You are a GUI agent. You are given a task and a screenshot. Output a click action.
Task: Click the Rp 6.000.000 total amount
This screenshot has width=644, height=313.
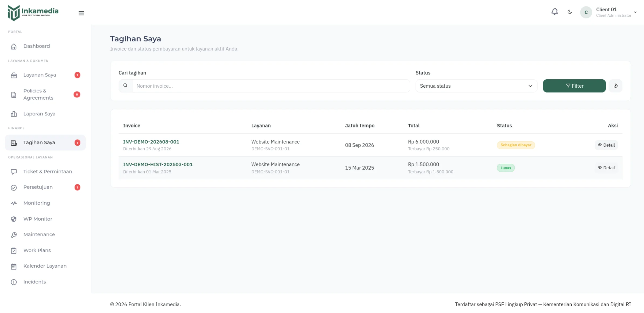point(423,142)
